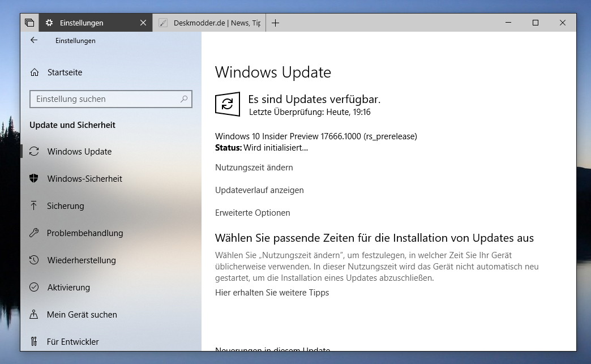
Task: Click the Einstellungen title beside back arrow
Action: point(75,41)
